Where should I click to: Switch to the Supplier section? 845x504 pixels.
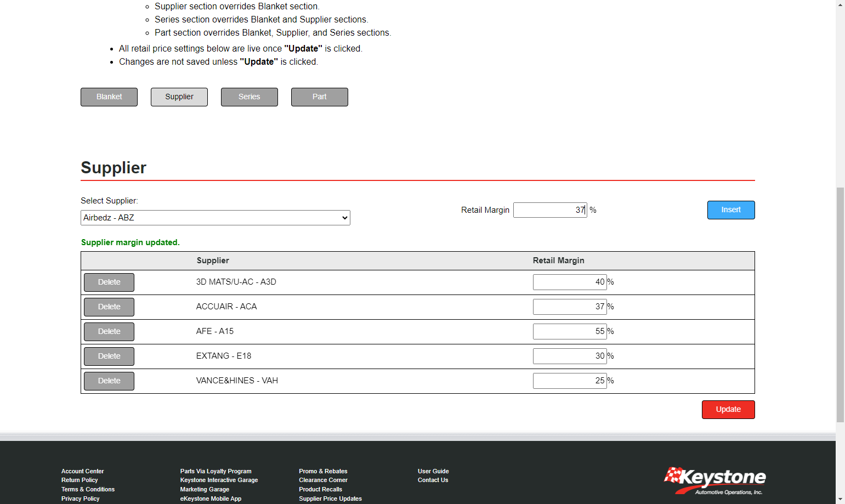[x=179, y=97]
